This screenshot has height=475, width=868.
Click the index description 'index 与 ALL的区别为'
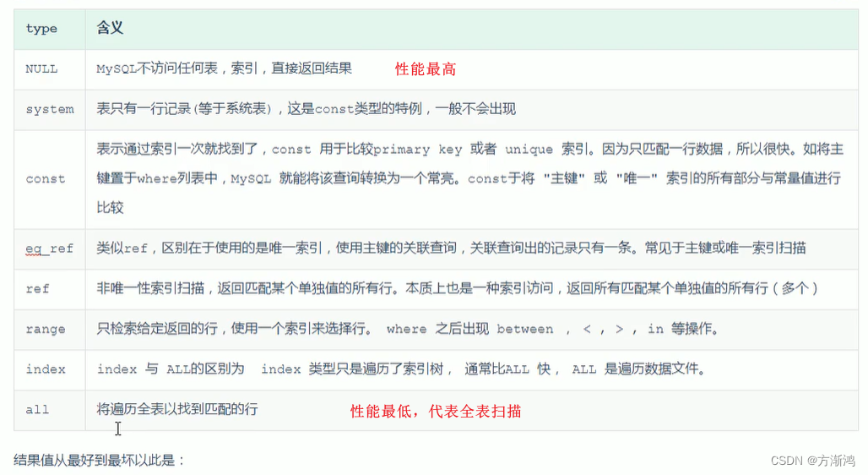point(402,369)
